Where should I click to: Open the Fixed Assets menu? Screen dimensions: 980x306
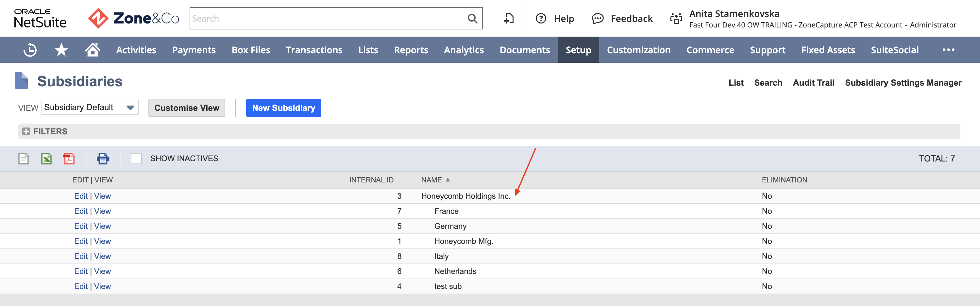click(x=828, y=50)
